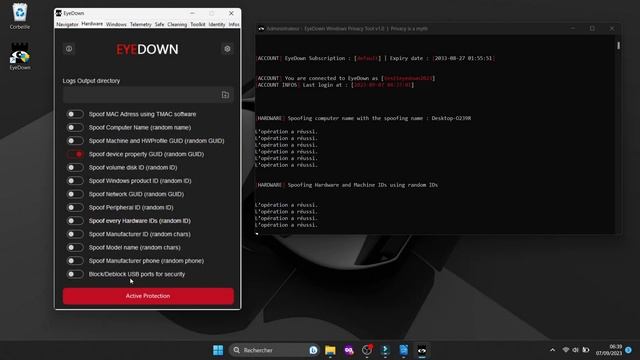Toggle Spoof volume disk ID

[75, 167]
